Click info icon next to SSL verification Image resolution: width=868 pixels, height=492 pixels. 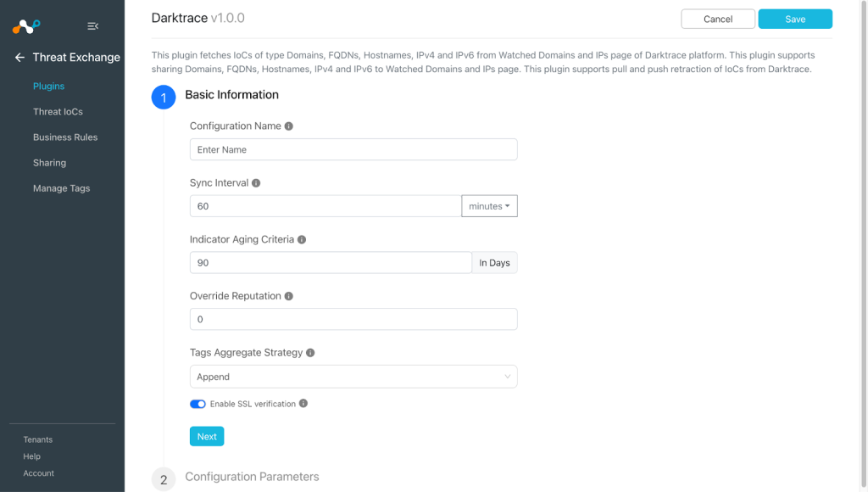(303, 403)
